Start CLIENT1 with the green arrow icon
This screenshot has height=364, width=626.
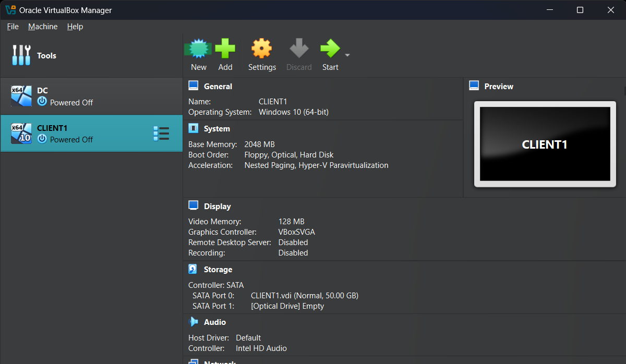coord(330,49)
